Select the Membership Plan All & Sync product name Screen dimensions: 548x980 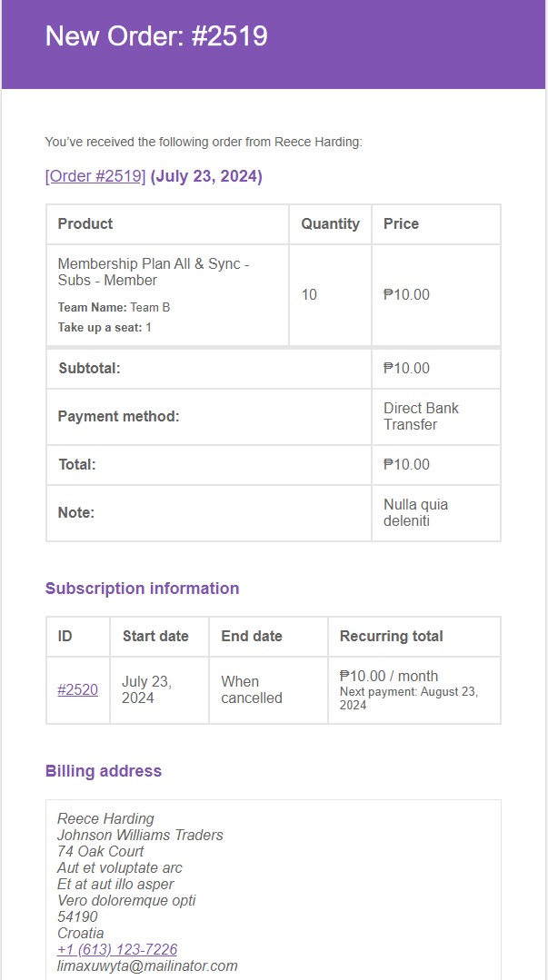pyautogui.click(x=153, y=272)
